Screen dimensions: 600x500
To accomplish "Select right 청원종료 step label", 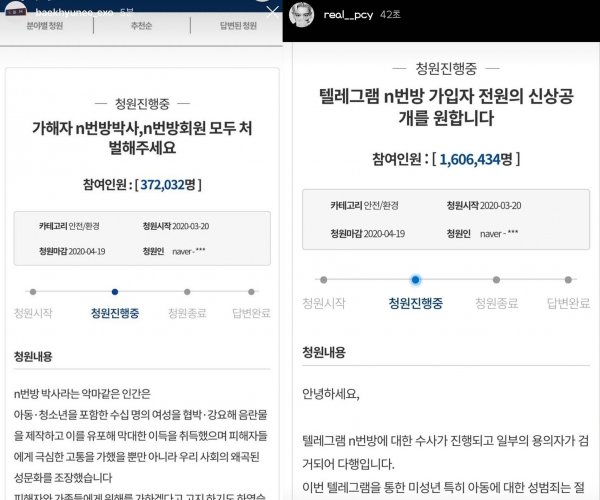I will point(497,303).
